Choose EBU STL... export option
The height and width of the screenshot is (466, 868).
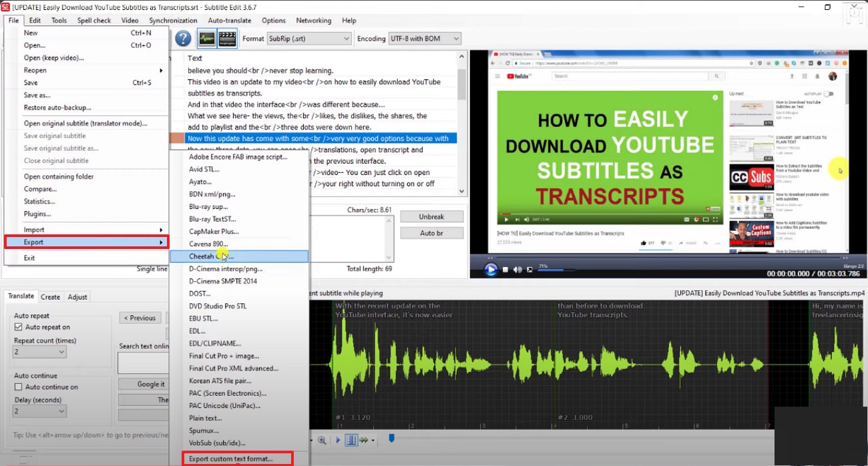(x=239, y=318)
